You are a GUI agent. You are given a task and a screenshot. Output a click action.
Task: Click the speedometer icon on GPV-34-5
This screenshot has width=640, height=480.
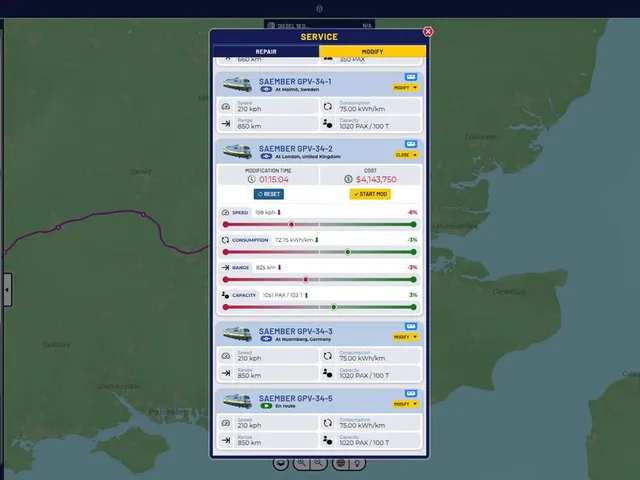tap(226, 423)
